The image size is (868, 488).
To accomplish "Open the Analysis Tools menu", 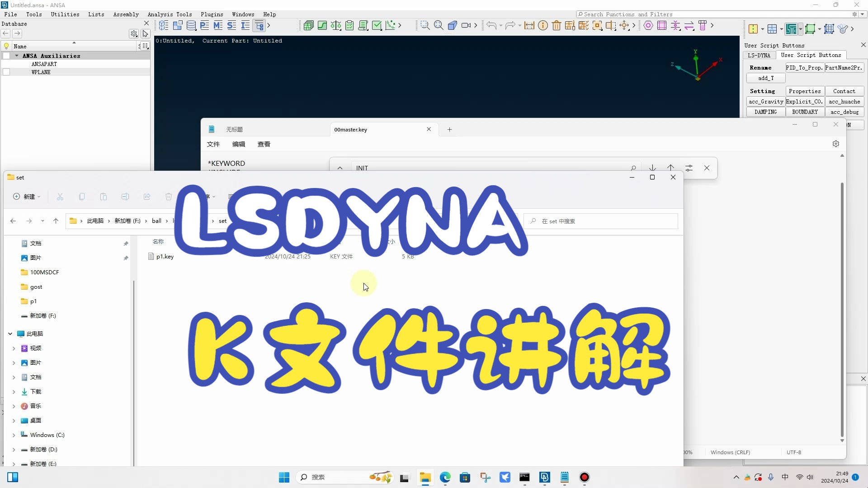I will (x=170, y=14).
